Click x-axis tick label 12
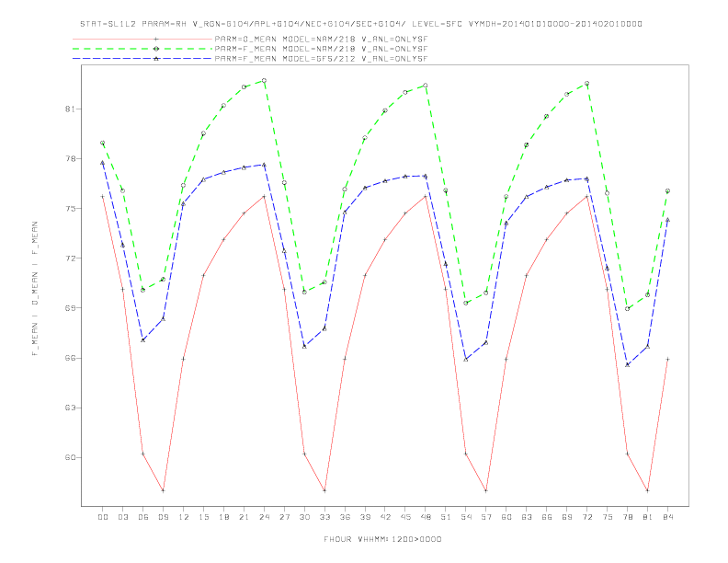 (184, 517)
